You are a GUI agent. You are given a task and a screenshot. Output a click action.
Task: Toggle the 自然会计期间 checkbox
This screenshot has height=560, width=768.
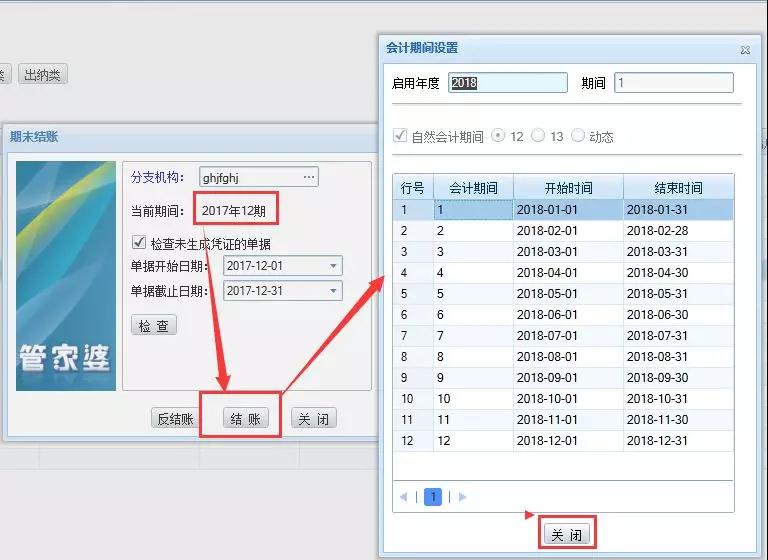coord(401,136)
